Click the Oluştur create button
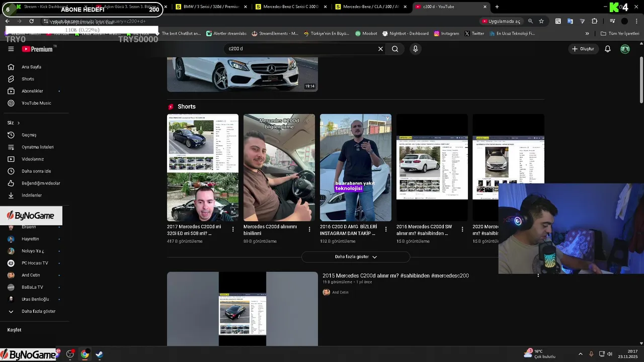 583,49
